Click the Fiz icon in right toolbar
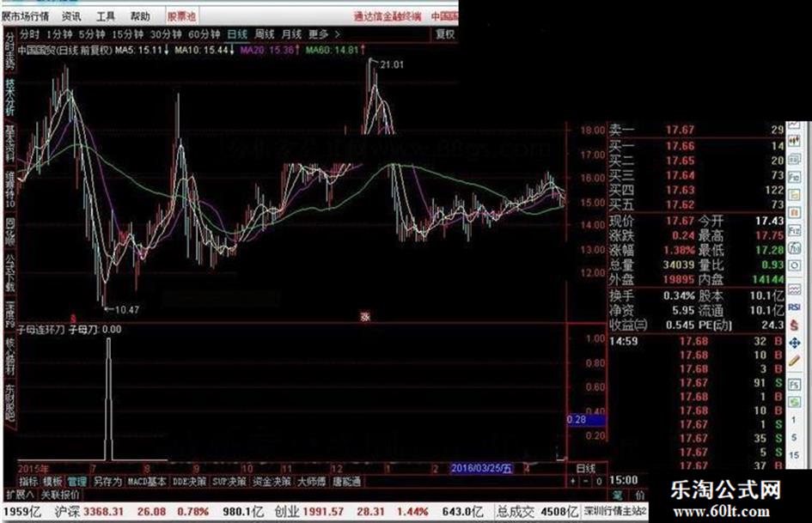Viewport: 812px width, 523px height. pyautogui.click(x=793, y=230)
